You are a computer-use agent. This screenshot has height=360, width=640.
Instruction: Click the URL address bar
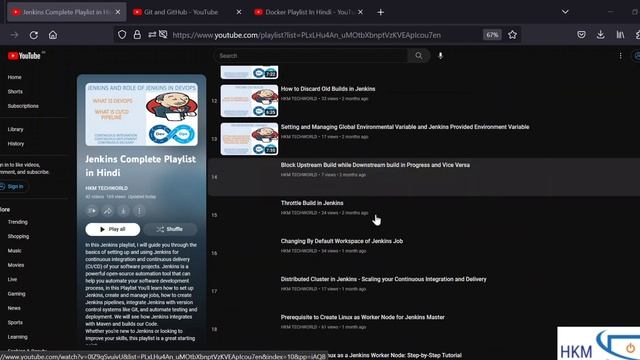coord(306,35)
